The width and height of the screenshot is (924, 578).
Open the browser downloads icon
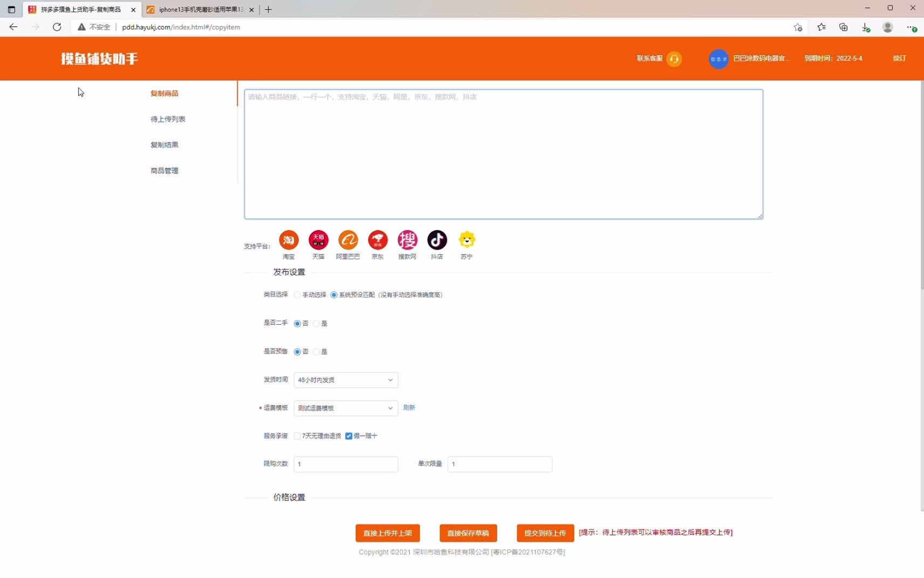[x=866, y=27]
